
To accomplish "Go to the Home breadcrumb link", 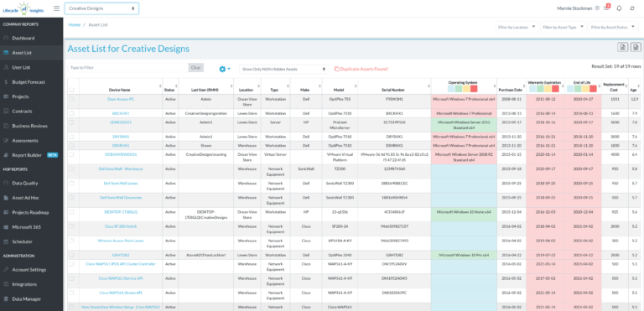I will [75, 24].
